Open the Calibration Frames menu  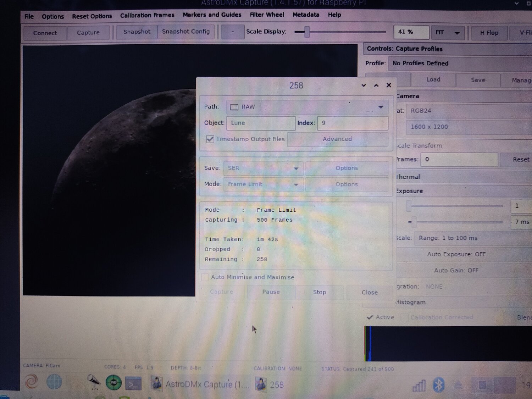pyautogui.click(x=147, y=15)
